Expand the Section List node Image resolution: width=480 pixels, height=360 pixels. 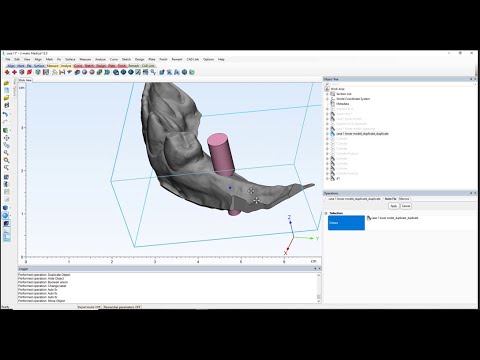click(327, 94)
